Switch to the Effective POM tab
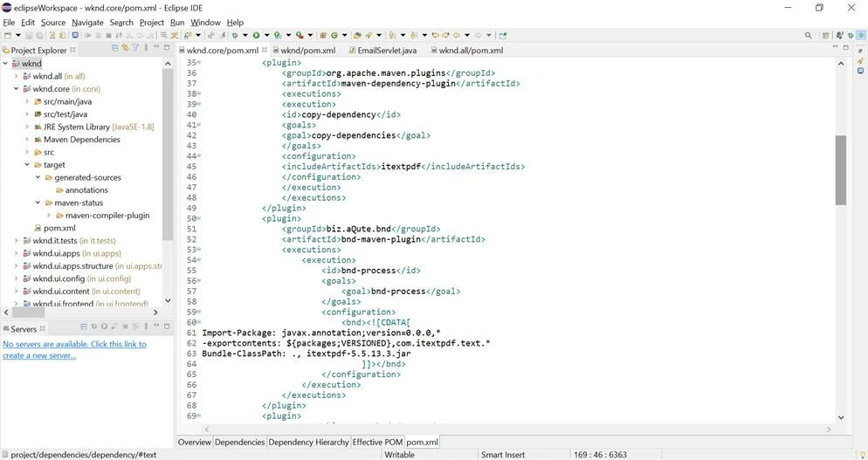The image size is (868, 460). (x=377, y=442)
